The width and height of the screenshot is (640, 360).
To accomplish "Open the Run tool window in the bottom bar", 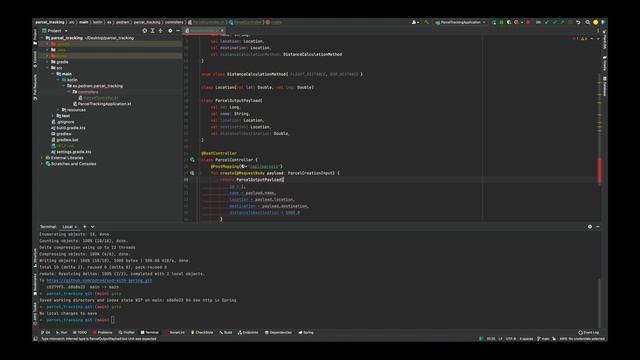I will click(x=62, y=333).
